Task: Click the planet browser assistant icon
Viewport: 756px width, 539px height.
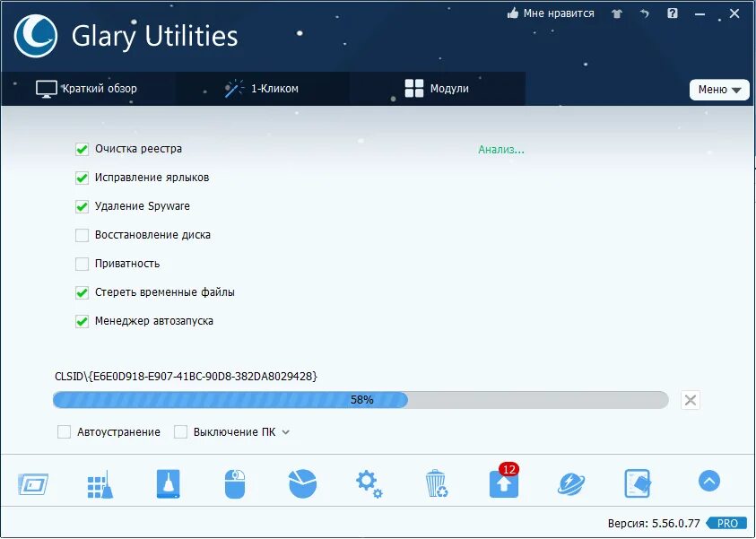Action: point(571,484)
